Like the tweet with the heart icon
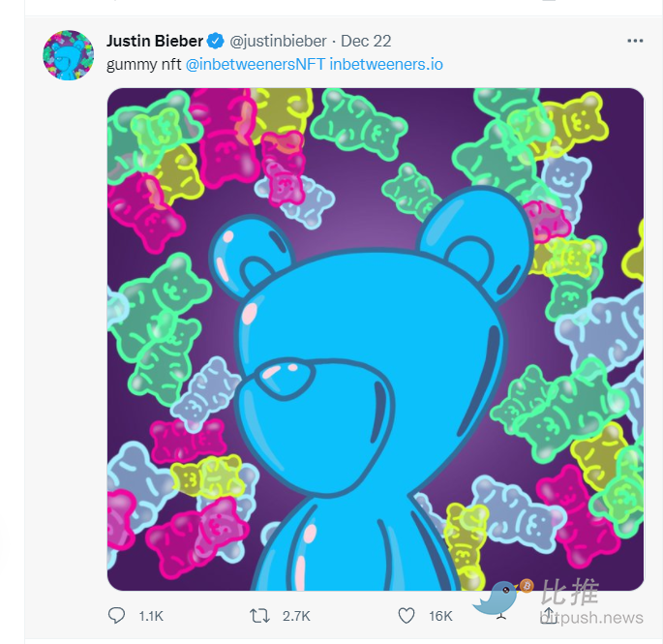663x644 pixels. (407, 615)
